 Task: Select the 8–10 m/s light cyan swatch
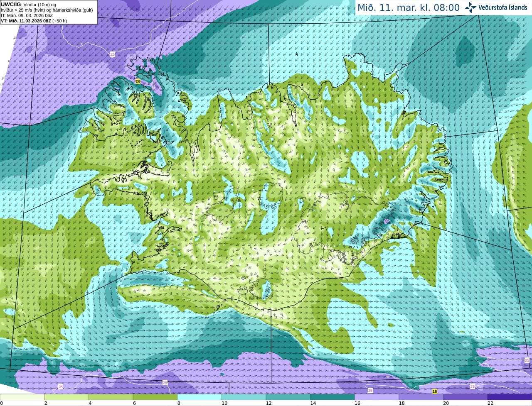click(x=199, y=397)
